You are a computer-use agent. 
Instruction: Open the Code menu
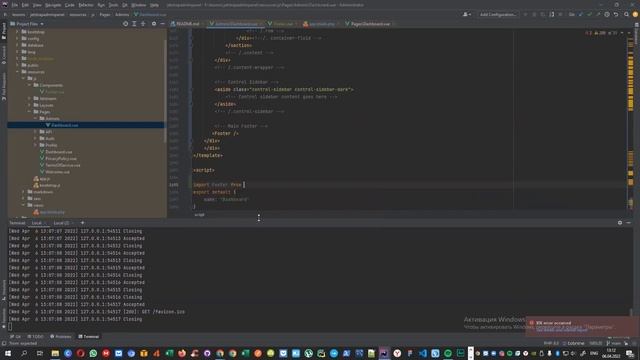70,5
